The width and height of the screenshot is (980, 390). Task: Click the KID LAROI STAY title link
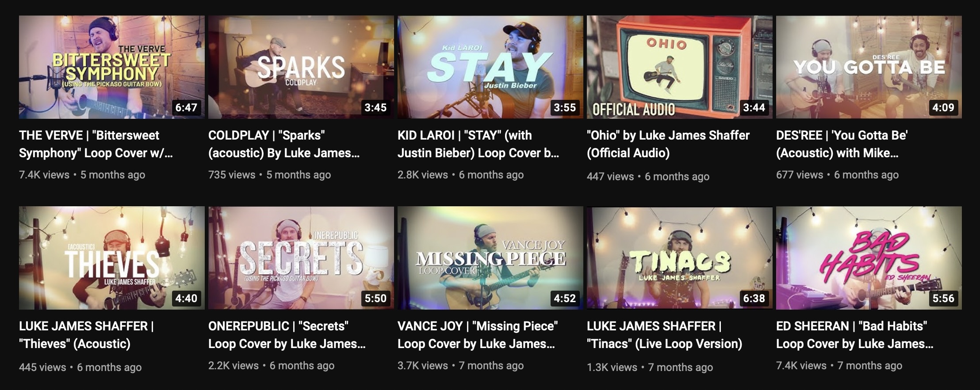479,144
